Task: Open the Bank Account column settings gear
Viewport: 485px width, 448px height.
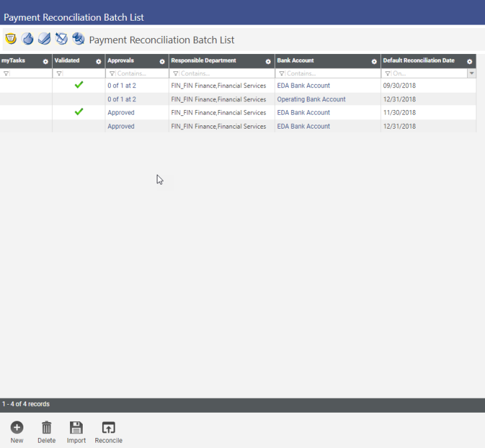Action: (374, 61)
